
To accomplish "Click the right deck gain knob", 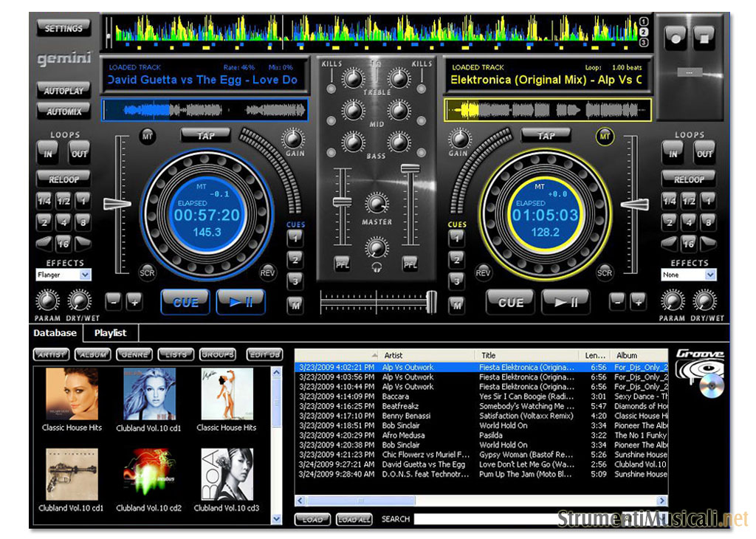I will (459, 138).
